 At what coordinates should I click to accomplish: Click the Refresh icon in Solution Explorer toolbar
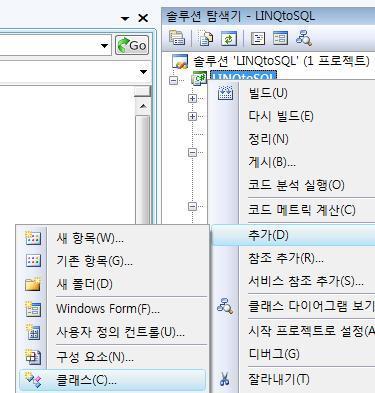[229, 38]
